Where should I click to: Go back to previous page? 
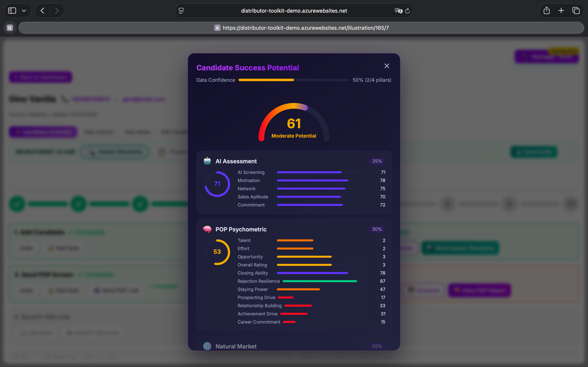42,11
